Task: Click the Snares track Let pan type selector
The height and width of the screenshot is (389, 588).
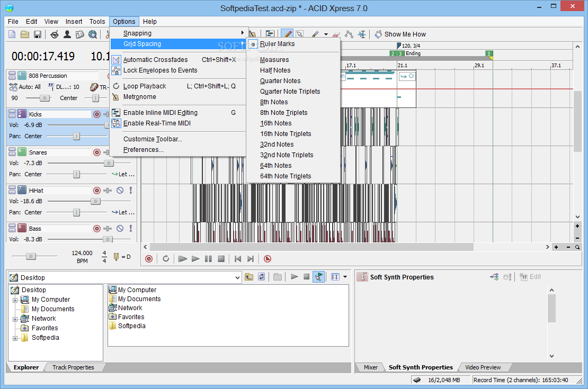Action: click(x=123, y=174)
